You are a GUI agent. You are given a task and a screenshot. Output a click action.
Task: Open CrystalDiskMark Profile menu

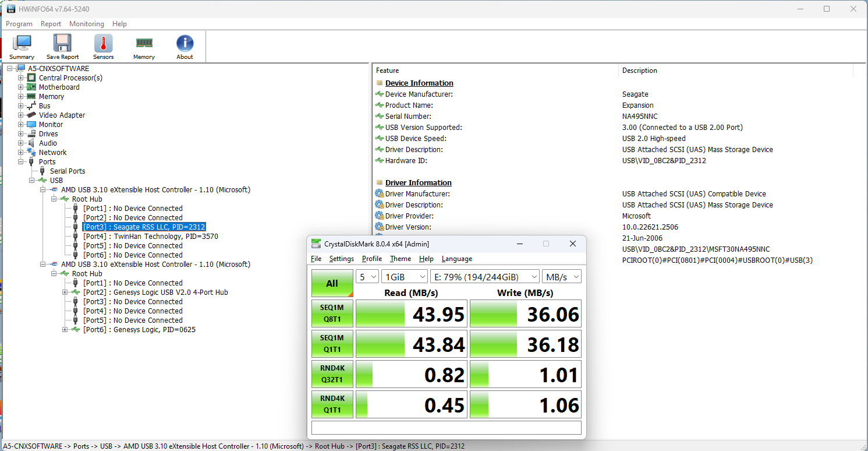pos(372,259)
